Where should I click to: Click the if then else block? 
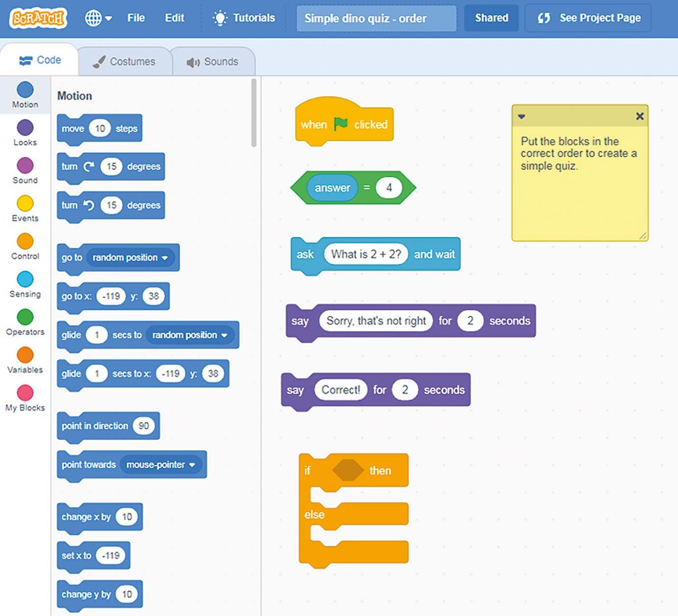pos(353,511)
